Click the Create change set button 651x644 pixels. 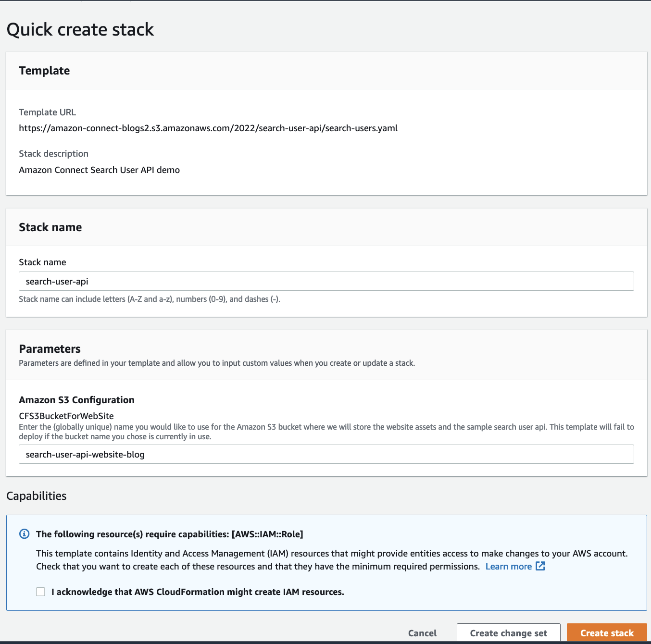[508, 633]
